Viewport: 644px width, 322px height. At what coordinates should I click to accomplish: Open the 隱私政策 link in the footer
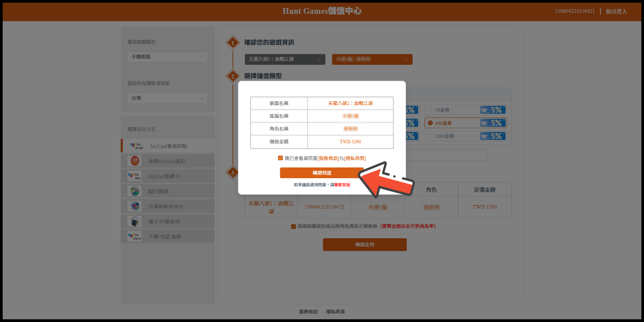(x=335, y=311)
